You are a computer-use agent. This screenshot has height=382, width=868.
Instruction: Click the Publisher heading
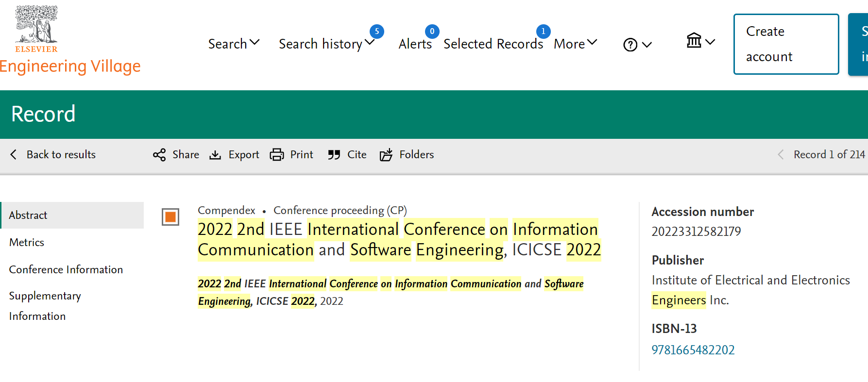click(x=678, y=260)
